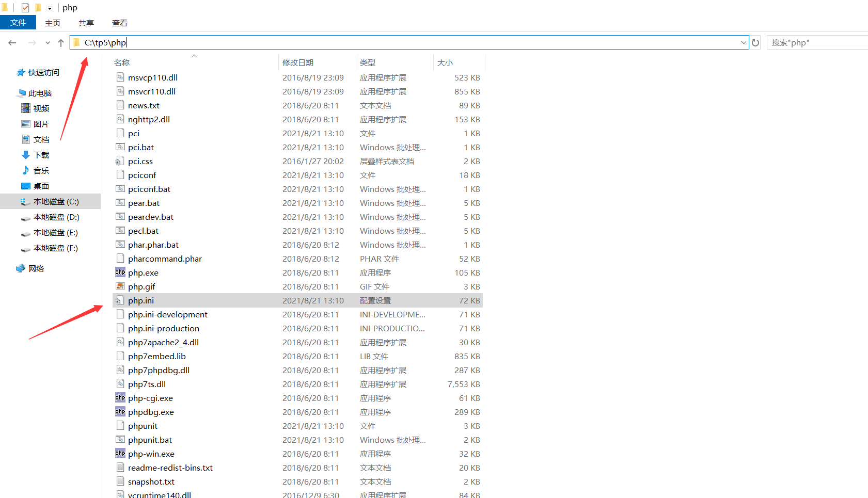Viewport: 868px width, 498px height.
Task: Click the back navigation arrow
Action: (12, 43)
